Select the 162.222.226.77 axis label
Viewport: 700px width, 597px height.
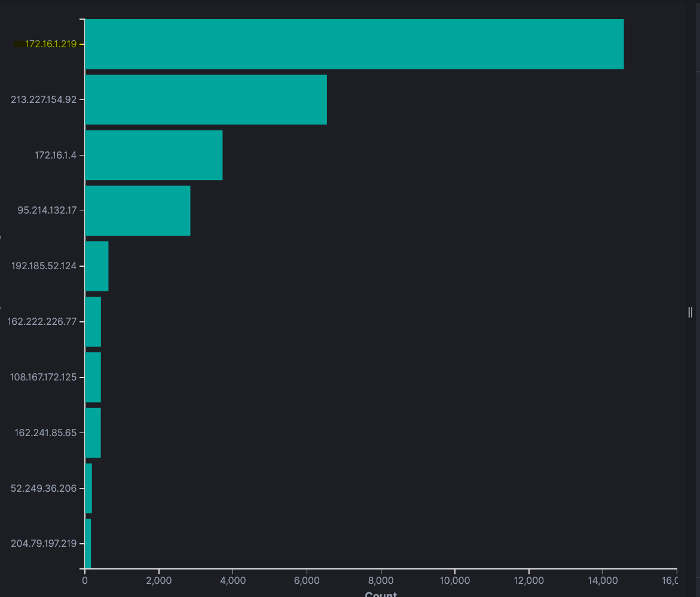coord(42,322)
